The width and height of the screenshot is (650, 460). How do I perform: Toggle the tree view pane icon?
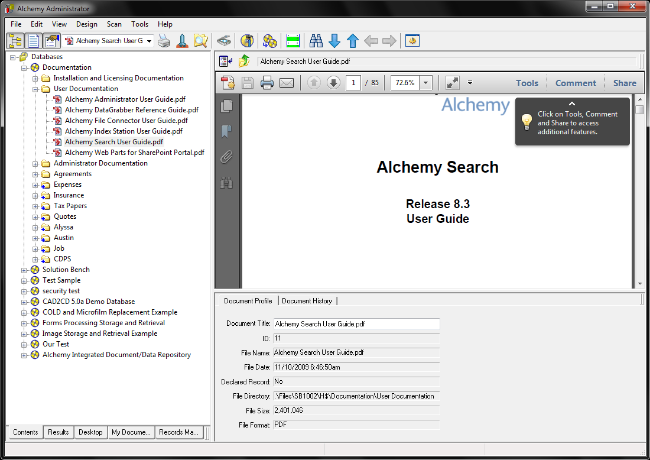click(15, 41)
